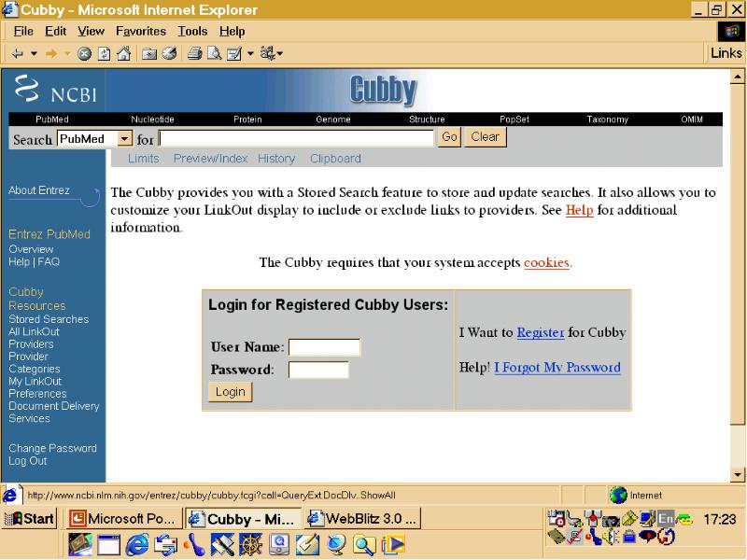Click the Go search button
The width and height of the screenshot is (747, 560).
pos(449,137)
